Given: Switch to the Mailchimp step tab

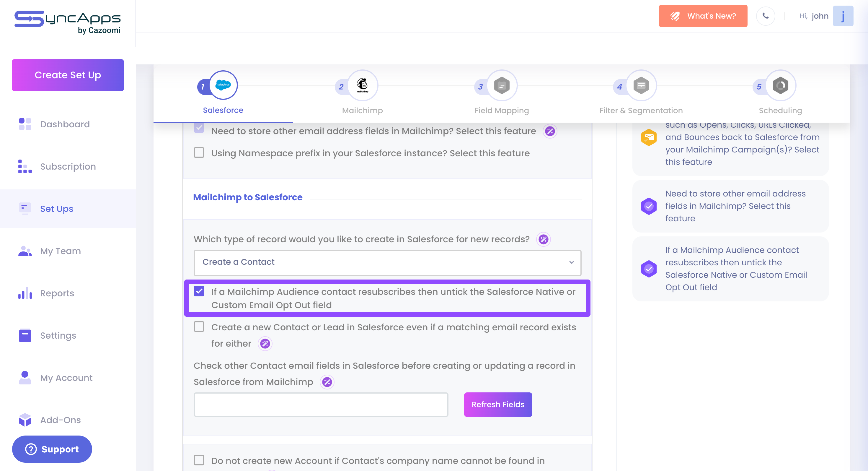Looking at the screenshot, I should (x=362, y=93).
